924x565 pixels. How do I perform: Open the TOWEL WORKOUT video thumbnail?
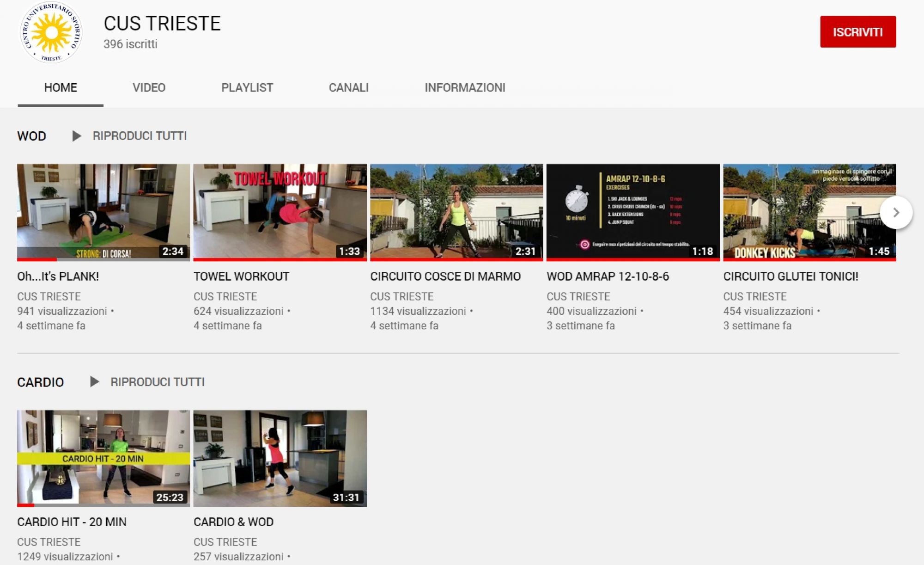click(x=280, y=212)
